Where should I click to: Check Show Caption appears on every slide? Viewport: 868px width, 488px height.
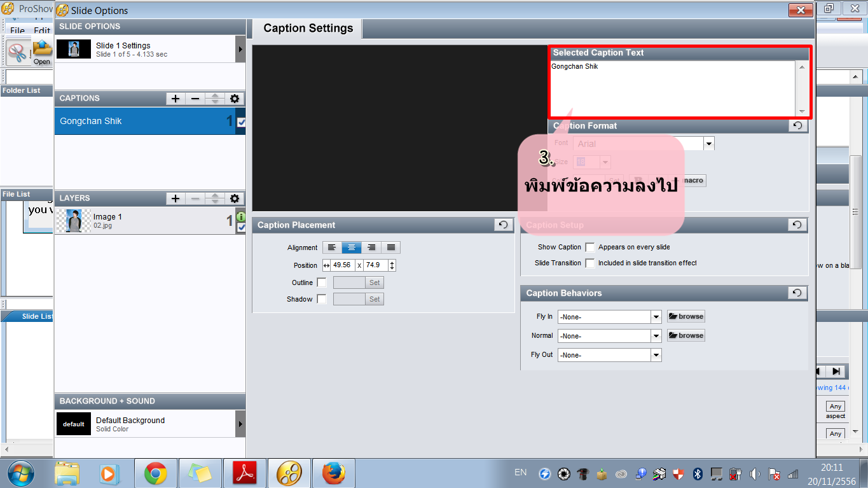coord(590,247)
